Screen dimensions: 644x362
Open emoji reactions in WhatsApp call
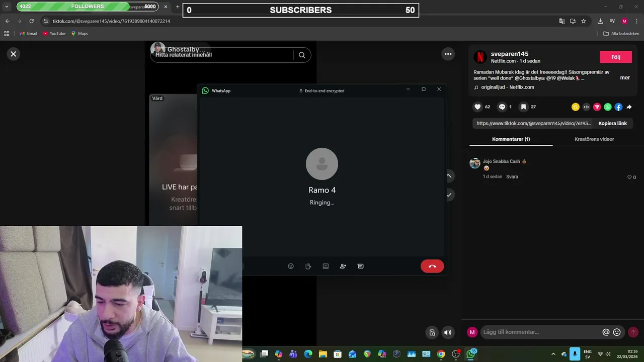[x=291, y=266]
